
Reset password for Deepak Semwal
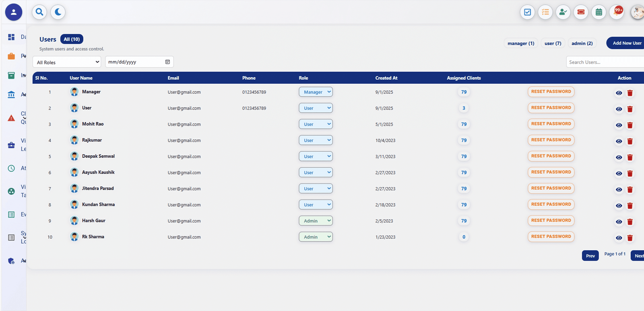point(551,156)
